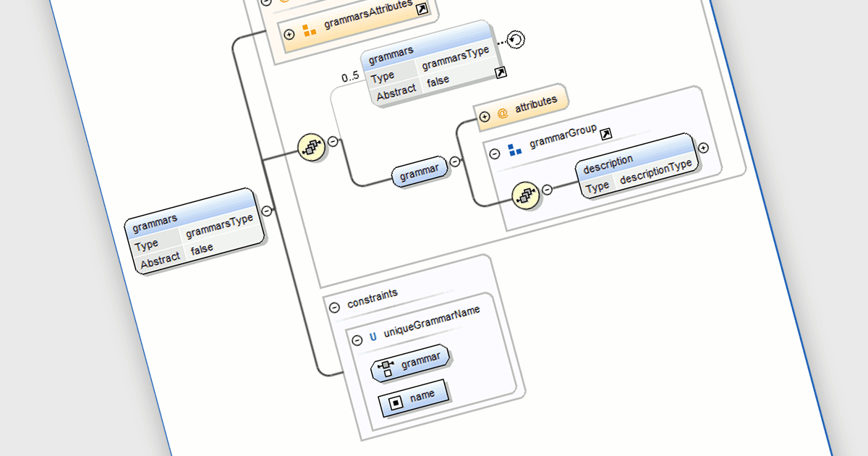Collapse the uniqueGrammarName constraint
Viewport: 868px width, 456px height.
pyautogui.click(x=356, y=339)
